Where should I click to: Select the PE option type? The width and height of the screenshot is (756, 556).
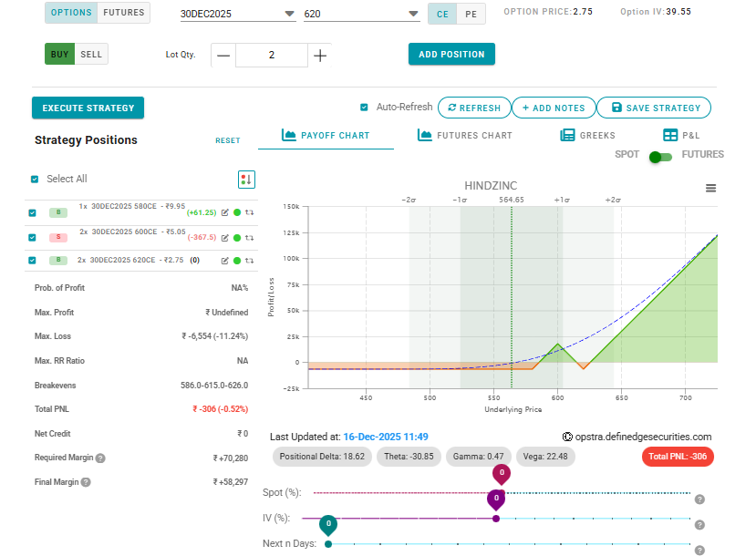click(x=471, y=14)
